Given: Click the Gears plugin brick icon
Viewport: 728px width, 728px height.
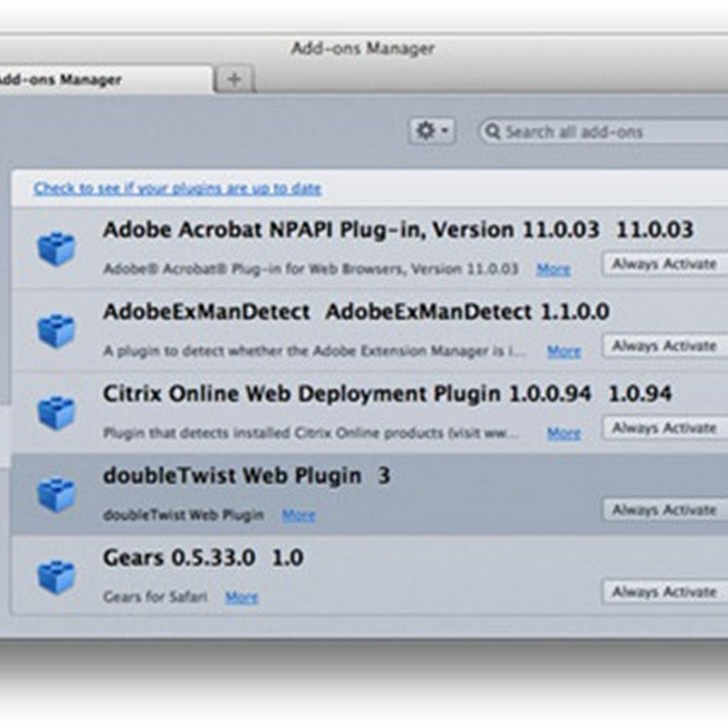Looking at the screenshot, I should [x=56, y=577].
